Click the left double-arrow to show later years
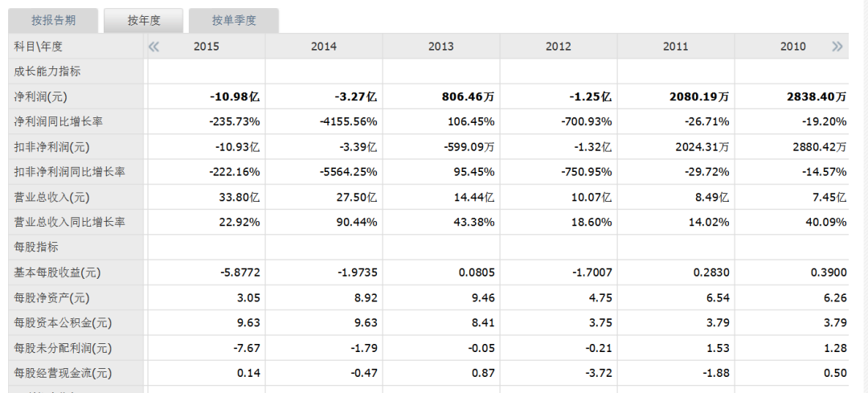The width and height of the screenshot is (868, 393). click(x=154, y=47)
